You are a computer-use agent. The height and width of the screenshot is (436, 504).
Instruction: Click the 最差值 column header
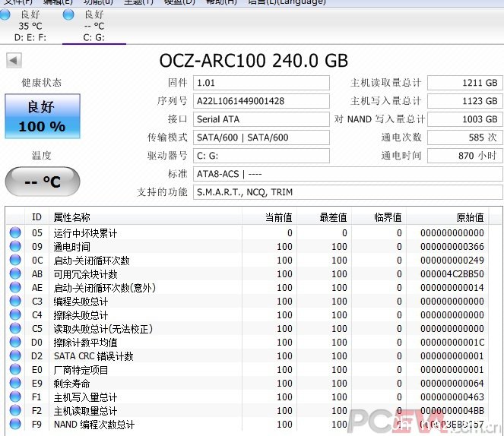[324, 217]
